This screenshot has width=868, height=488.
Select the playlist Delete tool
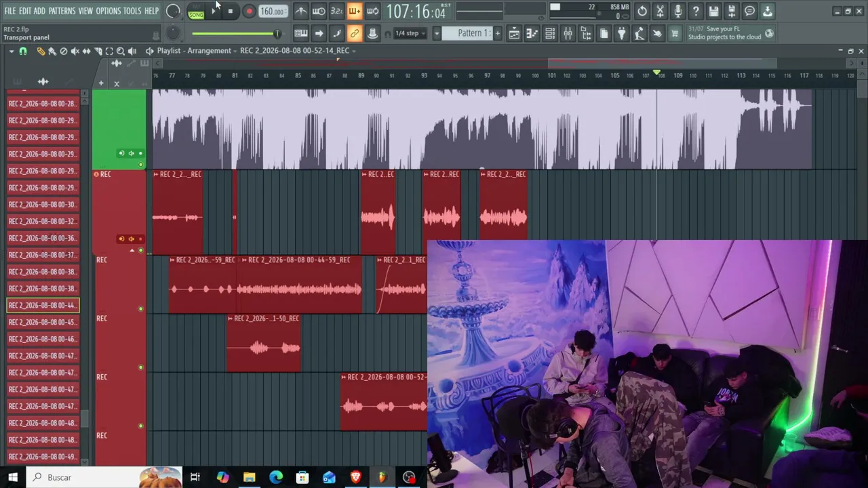pos(64,51)
